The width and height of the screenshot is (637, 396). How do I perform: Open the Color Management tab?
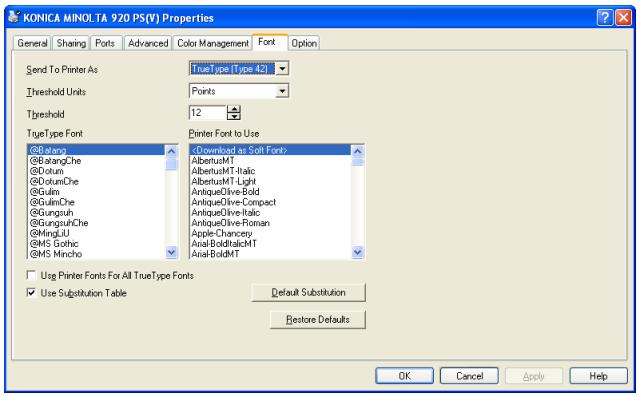pyautogui.click(x=213, y=43)
